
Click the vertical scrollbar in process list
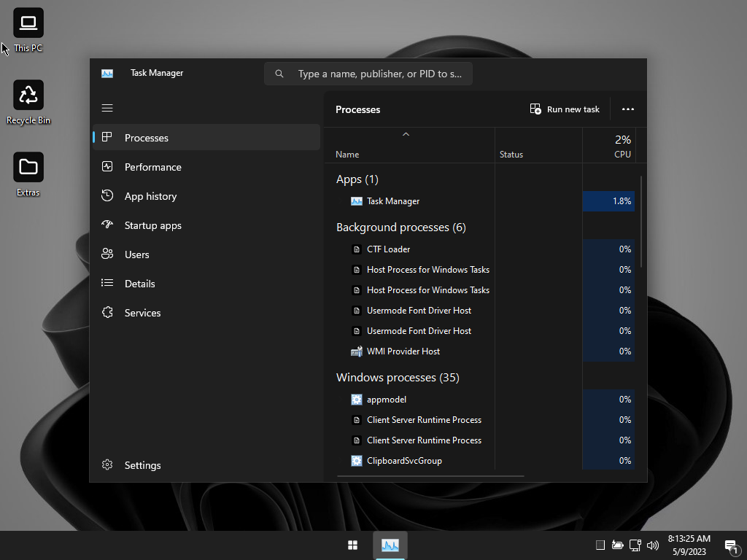point(641,222)
